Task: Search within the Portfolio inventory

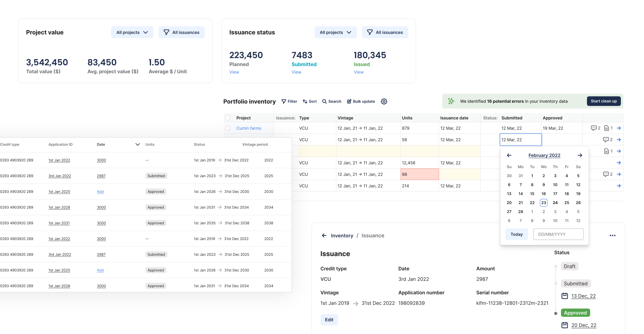Action: [332, 101]
